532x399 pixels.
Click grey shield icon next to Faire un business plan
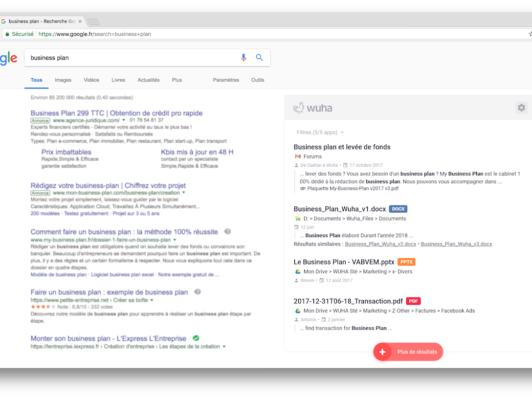(198, 292)
